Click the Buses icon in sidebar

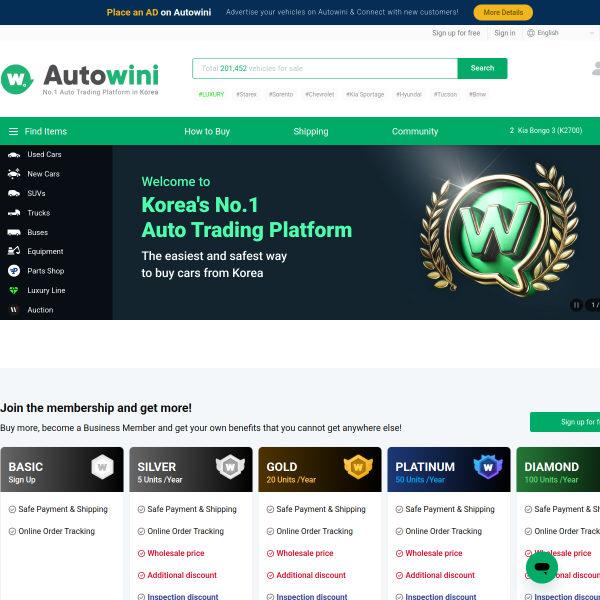tap(14, 232)
